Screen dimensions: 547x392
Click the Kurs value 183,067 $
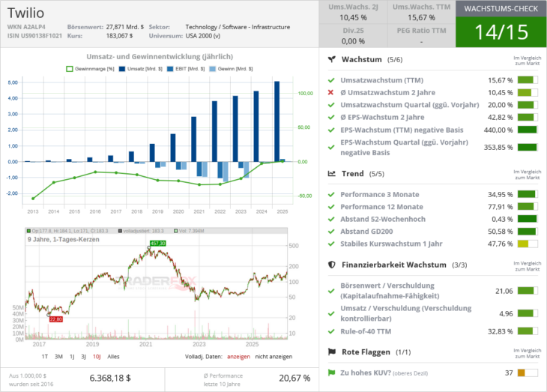click(x=119, y=36)
